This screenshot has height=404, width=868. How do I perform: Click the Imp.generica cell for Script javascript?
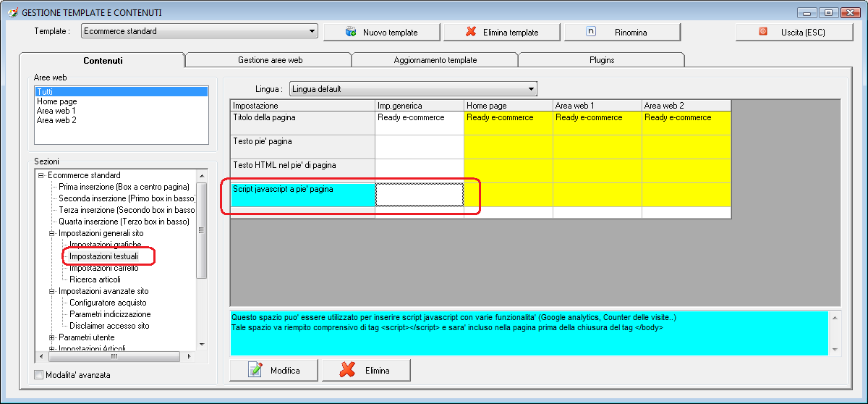[420, 194]
